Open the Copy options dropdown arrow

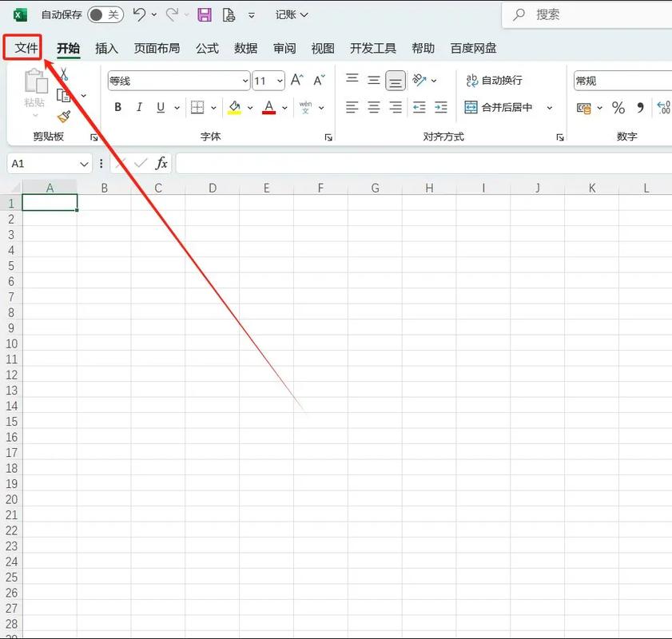(x=84, y=96)
